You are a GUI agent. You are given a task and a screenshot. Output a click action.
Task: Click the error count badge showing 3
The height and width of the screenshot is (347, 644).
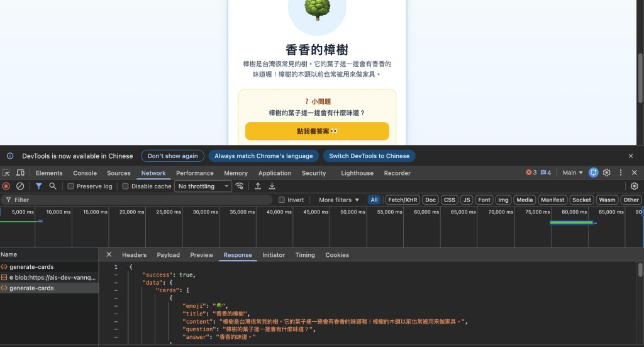tap(531, 173)
